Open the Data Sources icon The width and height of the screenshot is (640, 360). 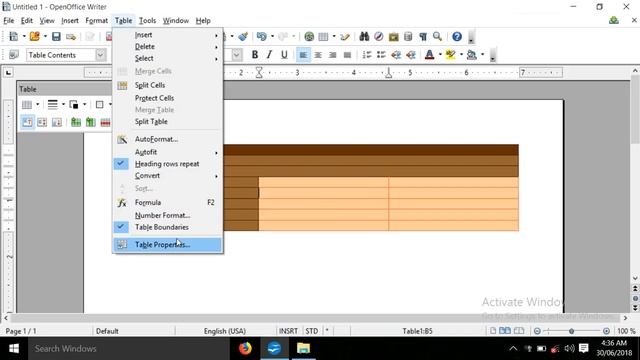tap(408, 37)
